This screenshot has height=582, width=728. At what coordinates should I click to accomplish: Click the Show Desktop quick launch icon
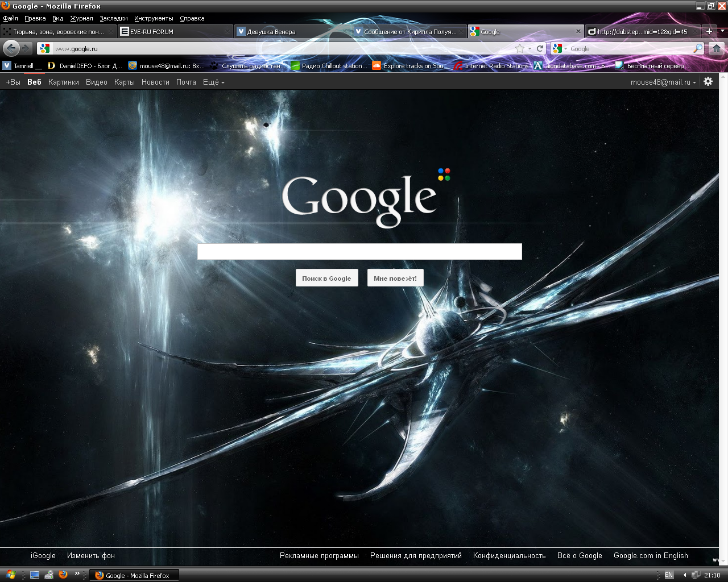(x=35, y=575)
